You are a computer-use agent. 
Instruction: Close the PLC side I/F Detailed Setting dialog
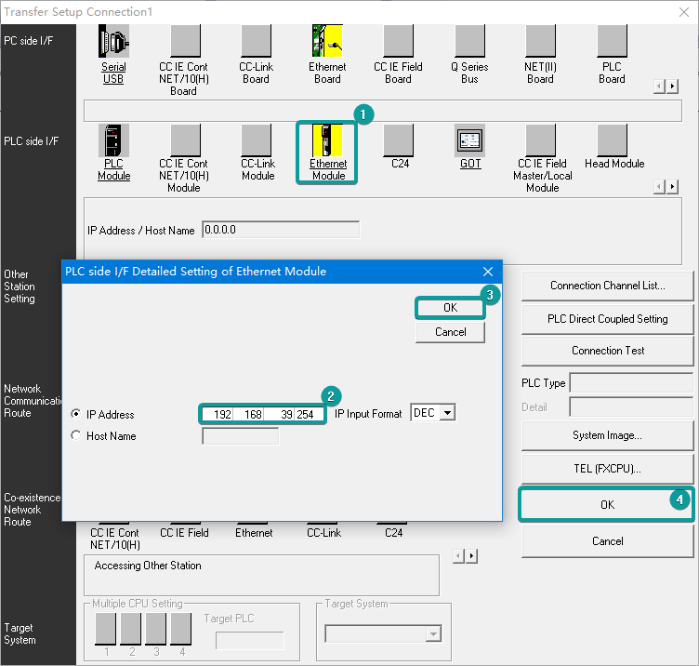point(488,271)
